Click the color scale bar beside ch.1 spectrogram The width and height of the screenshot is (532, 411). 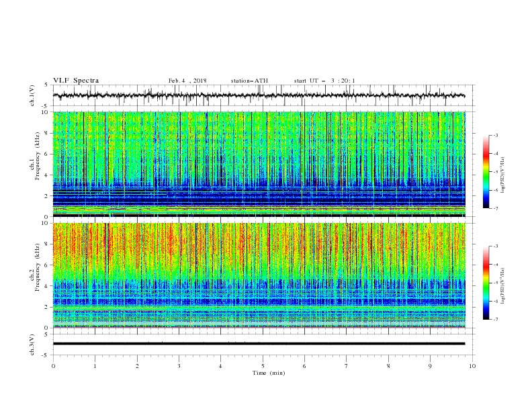tap(486, 172)
